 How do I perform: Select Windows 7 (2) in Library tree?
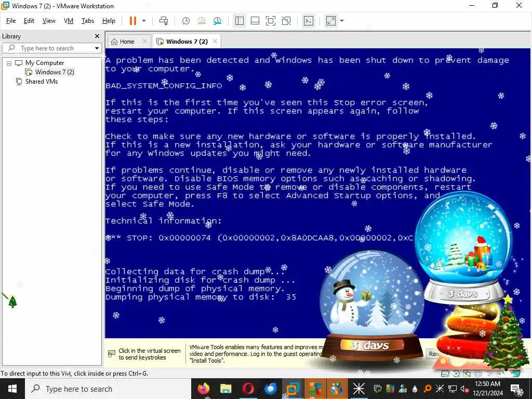click(x=54, y=72)
